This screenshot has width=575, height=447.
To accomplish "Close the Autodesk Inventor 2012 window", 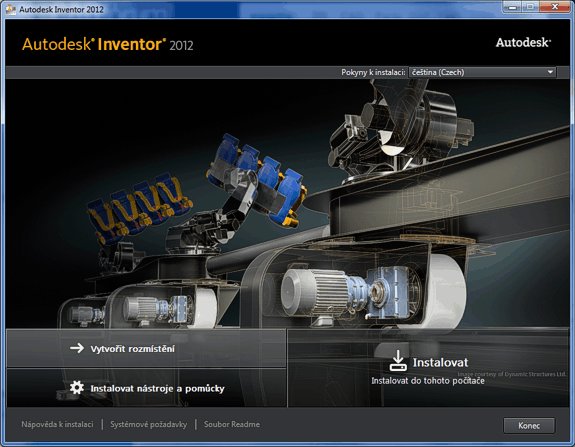I will point(555,7).
